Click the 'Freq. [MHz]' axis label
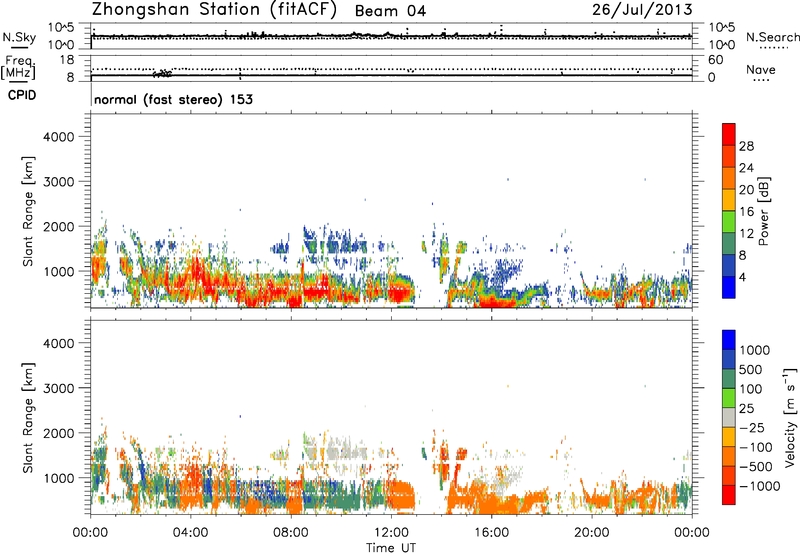800x554 pixels. click(18, 67)
